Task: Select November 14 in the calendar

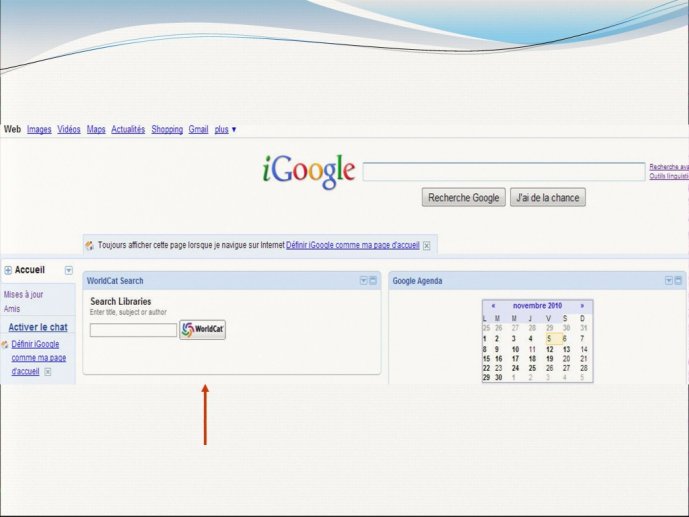Action: point(584,350)
